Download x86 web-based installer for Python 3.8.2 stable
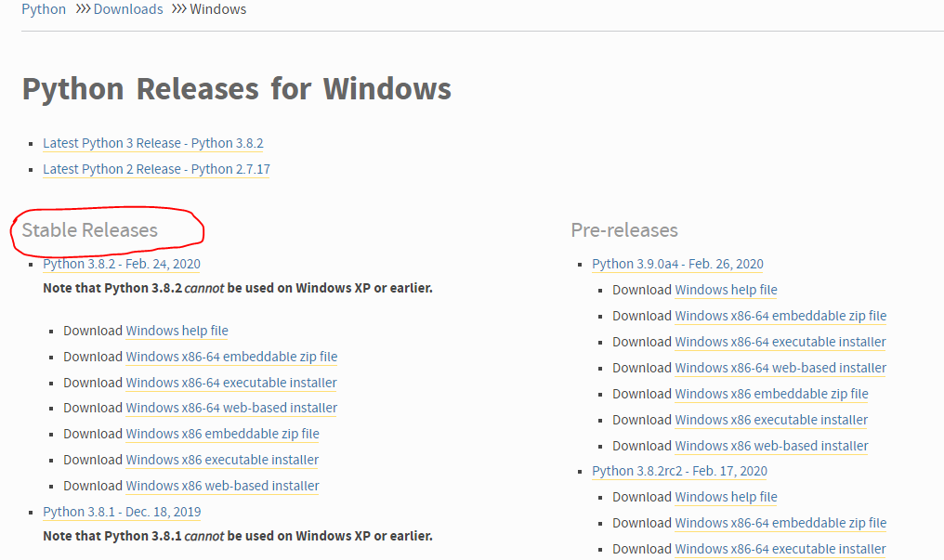This screenshot has width=944, height=560. tap(222, 486)
